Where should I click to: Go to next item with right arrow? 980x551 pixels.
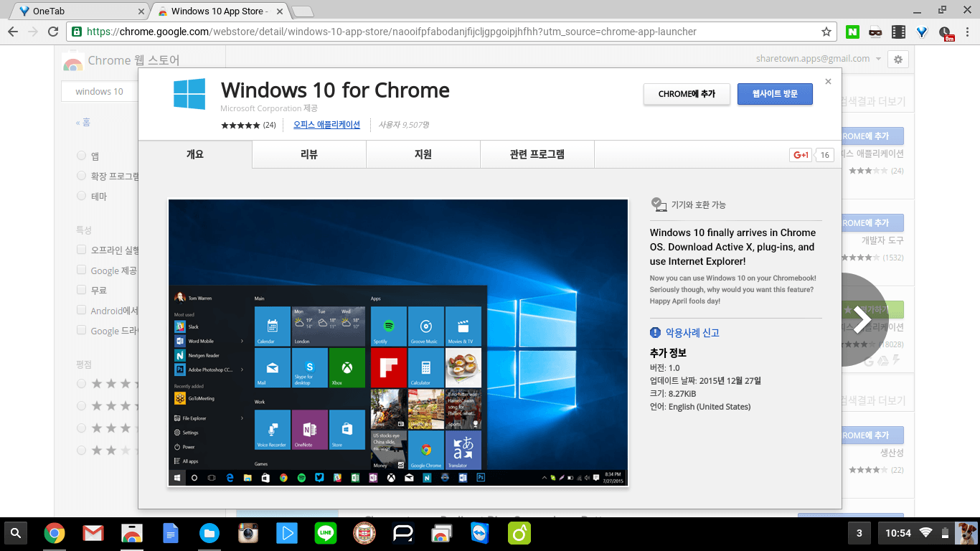[862, 319]
